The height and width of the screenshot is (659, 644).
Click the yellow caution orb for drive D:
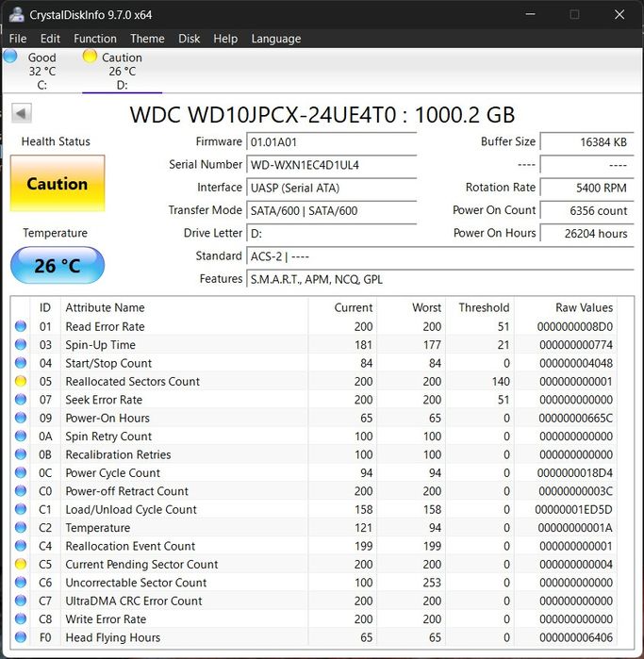click(x=90, y=57)
